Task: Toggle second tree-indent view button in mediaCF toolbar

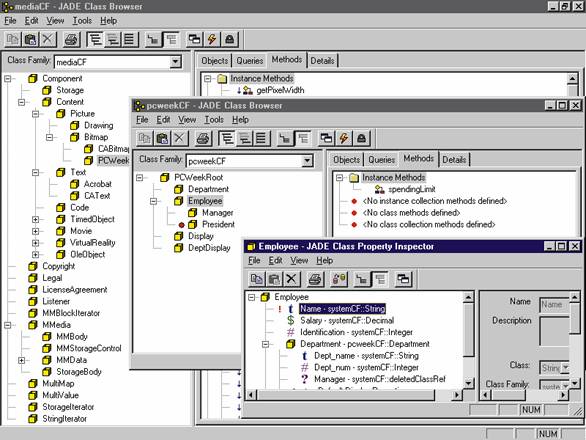Action: pos(112,39)
